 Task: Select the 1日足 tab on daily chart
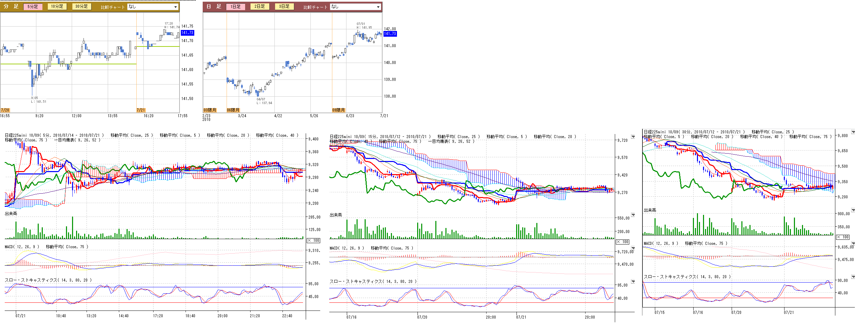(235, 6)
